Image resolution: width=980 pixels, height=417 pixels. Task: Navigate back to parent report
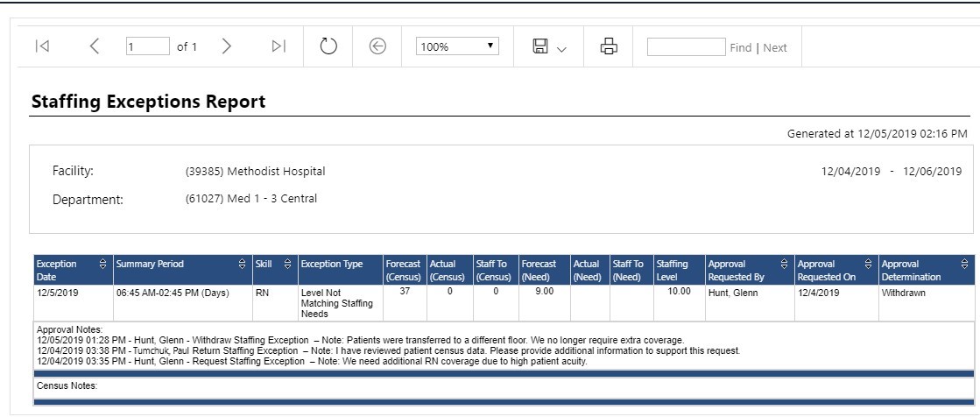pyautogui.click(x=378, y=47)
